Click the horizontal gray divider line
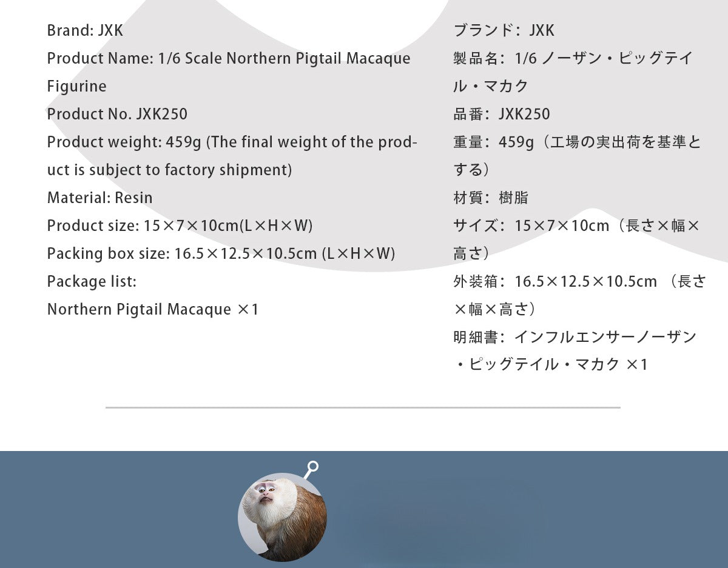The image size is (728, 568). pyautogui.click(x=363, y=407)
